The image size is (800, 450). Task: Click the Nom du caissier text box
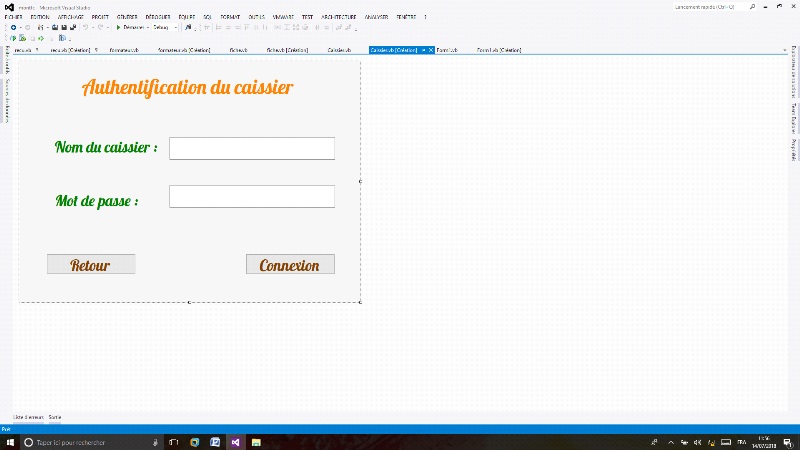pos(252,148)
